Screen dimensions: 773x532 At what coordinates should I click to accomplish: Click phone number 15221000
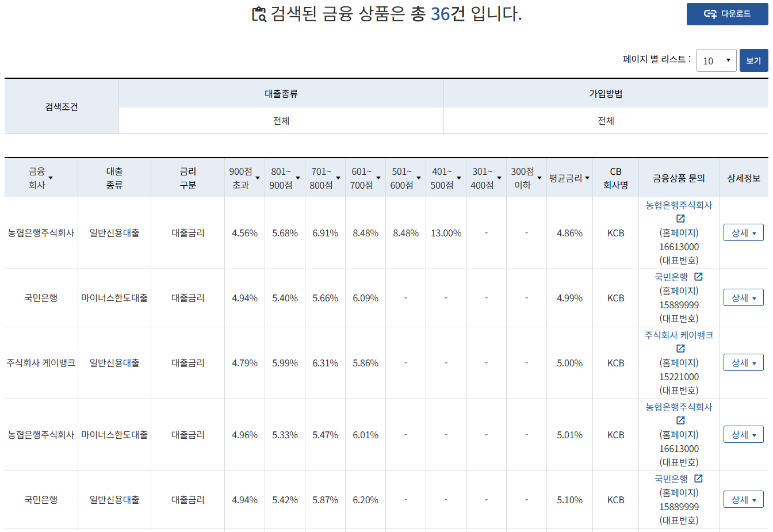click(679, 377)
